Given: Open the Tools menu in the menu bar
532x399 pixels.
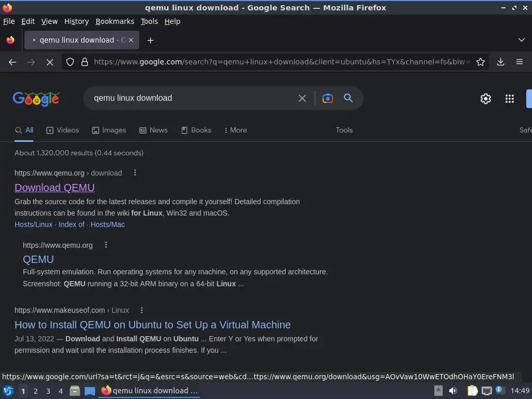Looking at the screenshot, I should [x=149, y=21].
